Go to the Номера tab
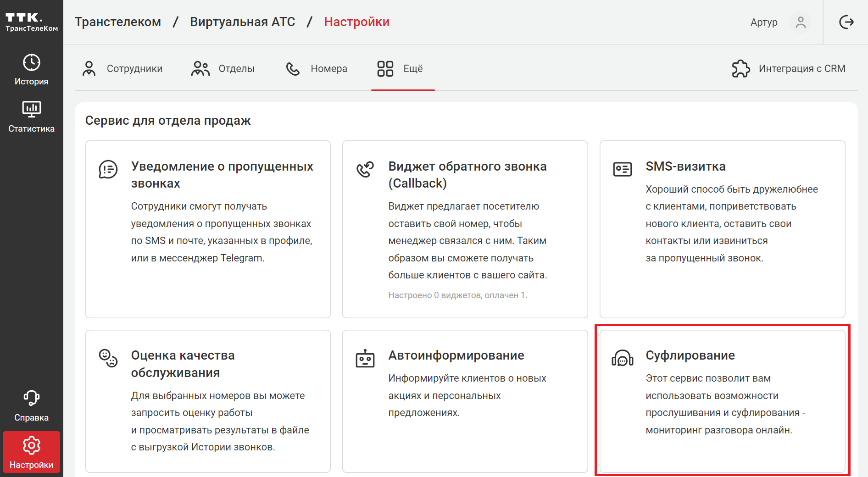The image size is (868, 477). [x=317, y=69]
